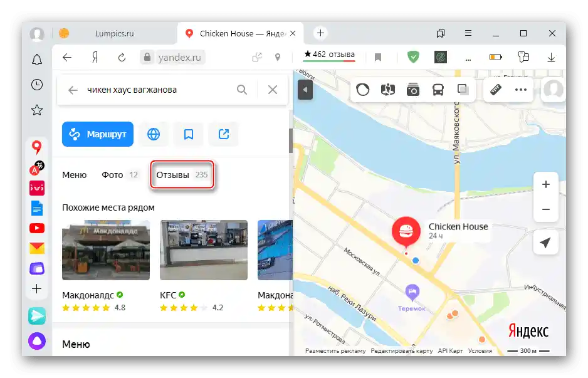The image size is (588, 378).
Task: Switch to Меню tab
Action: 74,175
